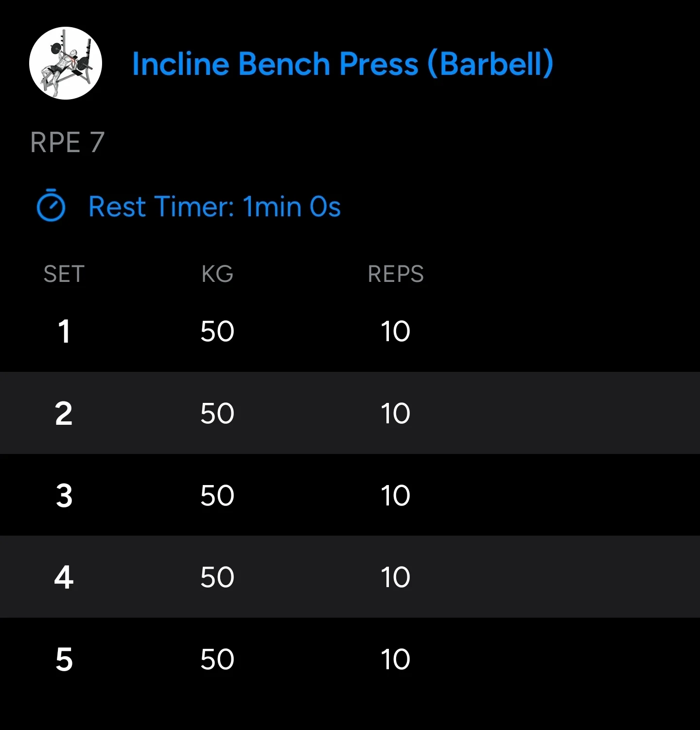Edit the reps value for set 5
The height and width of the screenshot is (730, 700).
point(396,660)
